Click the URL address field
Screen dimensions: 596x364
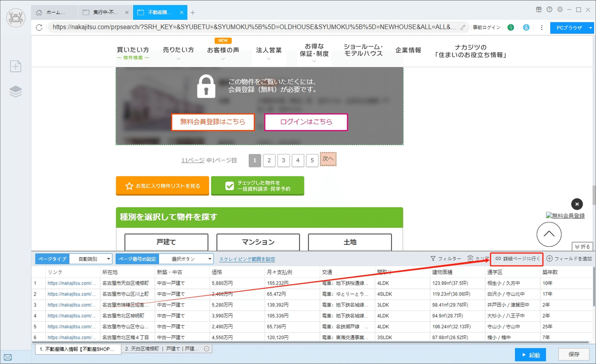254,27
